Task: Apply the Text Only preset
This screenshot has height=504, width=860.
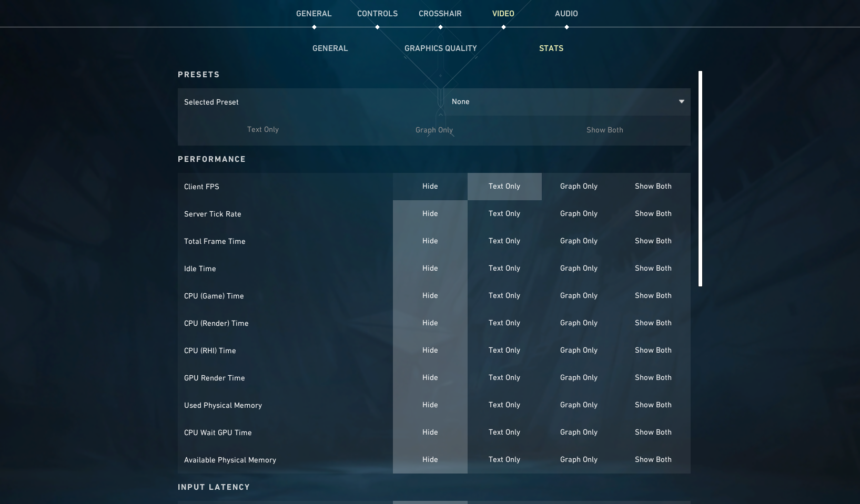Action: (263, 130)
